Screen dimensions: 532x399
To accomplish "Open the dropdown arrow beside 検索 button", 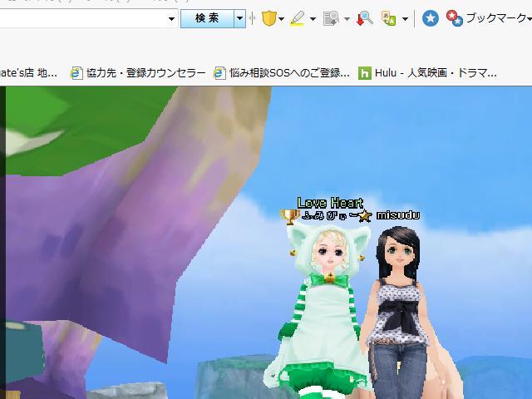I will coord(240,18).
